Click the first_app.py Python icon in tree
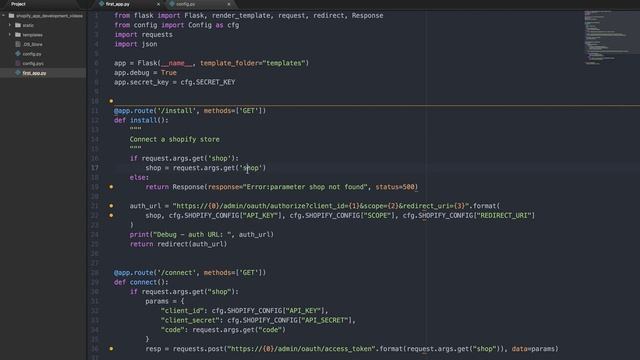The width and height of the screenshot is (640, 360). pos(18,73)
